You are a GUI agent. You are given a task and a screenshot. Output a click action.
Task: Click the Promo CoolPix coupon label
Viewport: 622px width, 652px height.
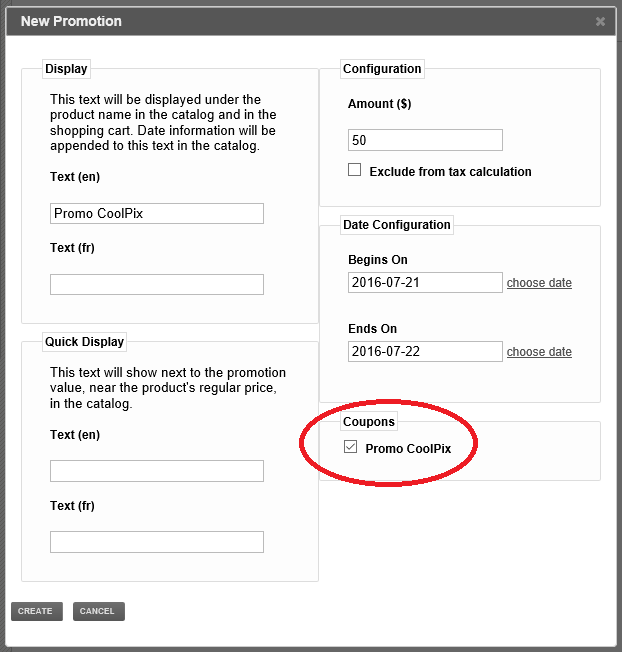tap(408, 448)
